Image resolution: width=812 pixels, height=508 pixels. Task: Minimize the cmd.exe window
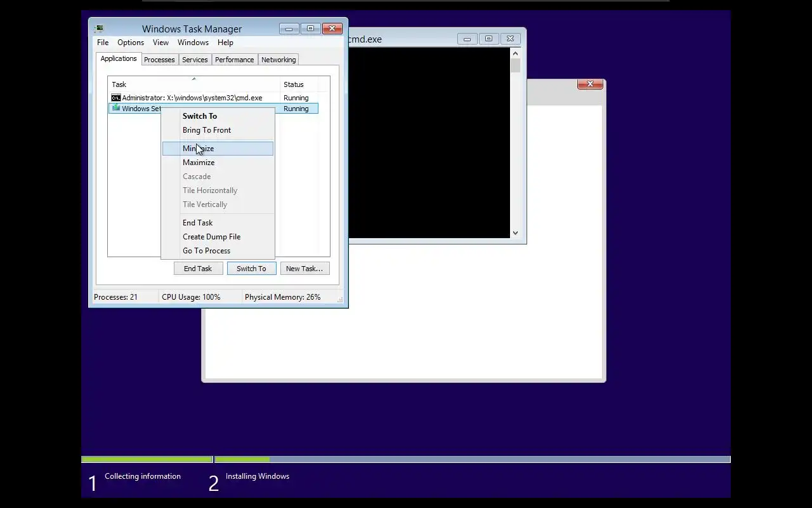point(467,39)
